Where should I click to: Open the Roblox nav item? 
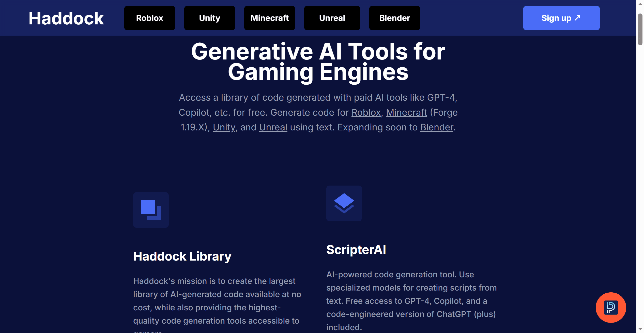[x=149, y=18]
